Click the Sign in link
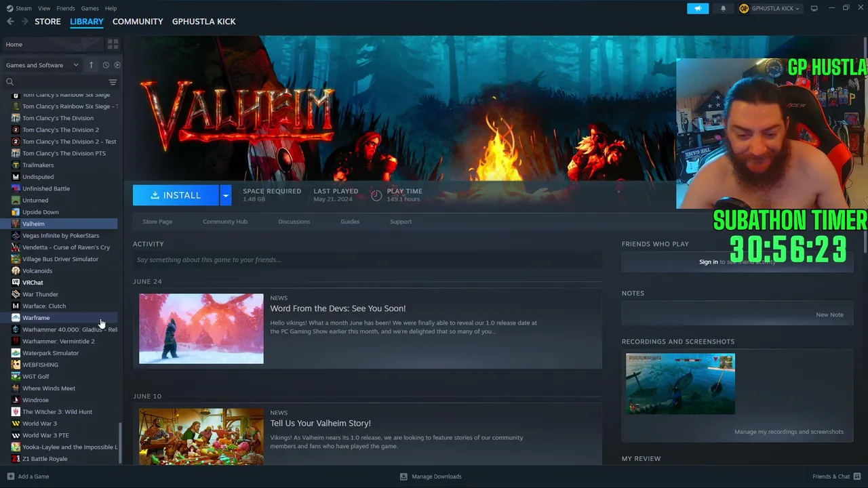868x488 pixels. pos(708,262)
